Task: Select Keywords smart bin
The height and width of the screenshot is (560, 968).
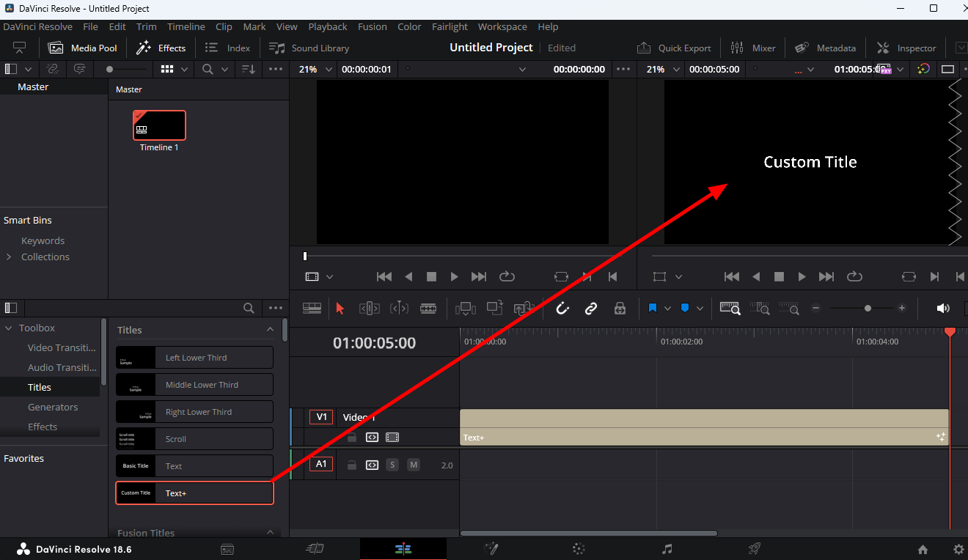Action: pos(43,240)
